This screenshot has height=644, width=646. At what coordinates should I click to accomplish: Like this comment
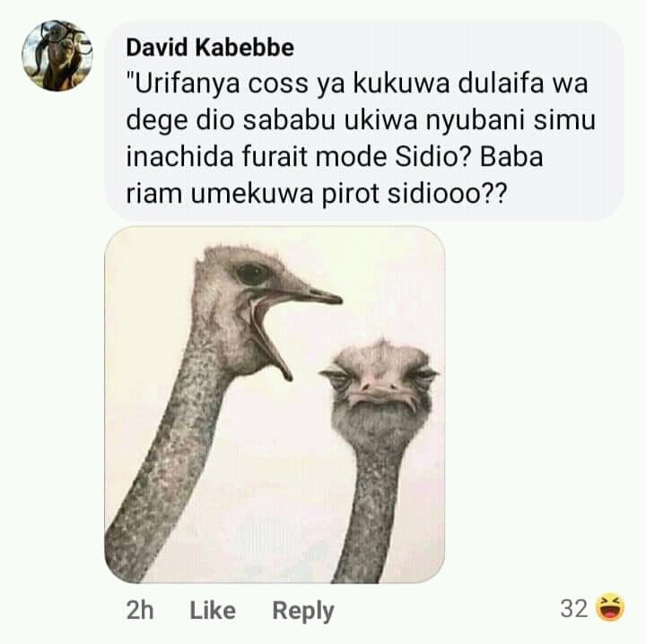point(213,610)
